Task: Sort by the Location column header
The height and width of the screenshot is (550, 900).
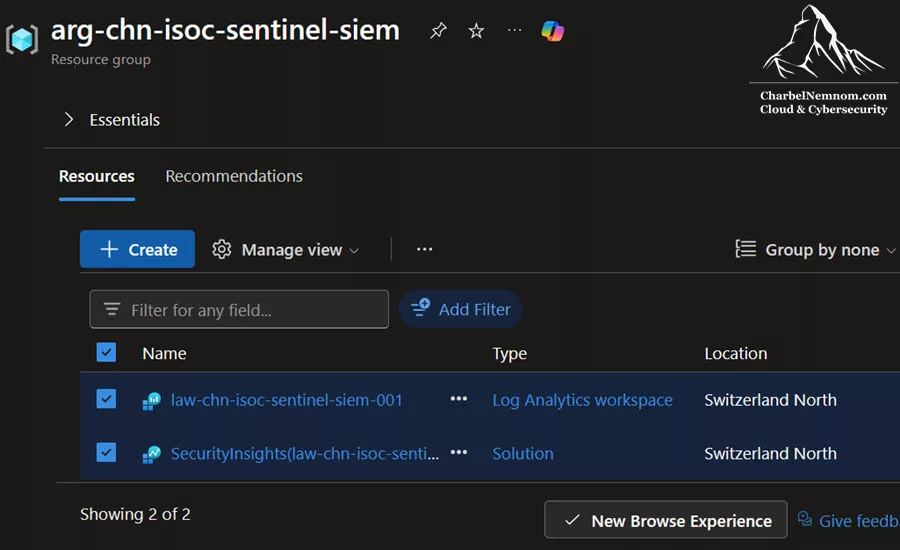Action: pyautogui.click(x=735, y=354)
